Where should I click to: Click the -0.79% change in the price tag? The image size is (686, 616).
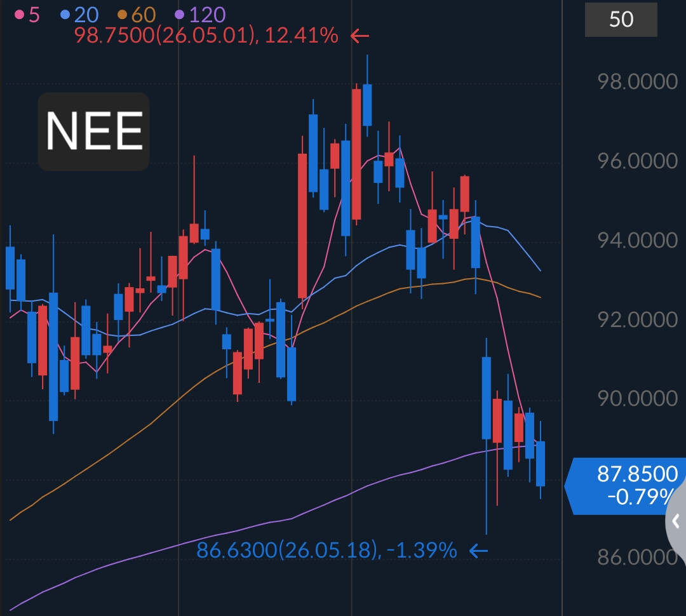(640, 497)
